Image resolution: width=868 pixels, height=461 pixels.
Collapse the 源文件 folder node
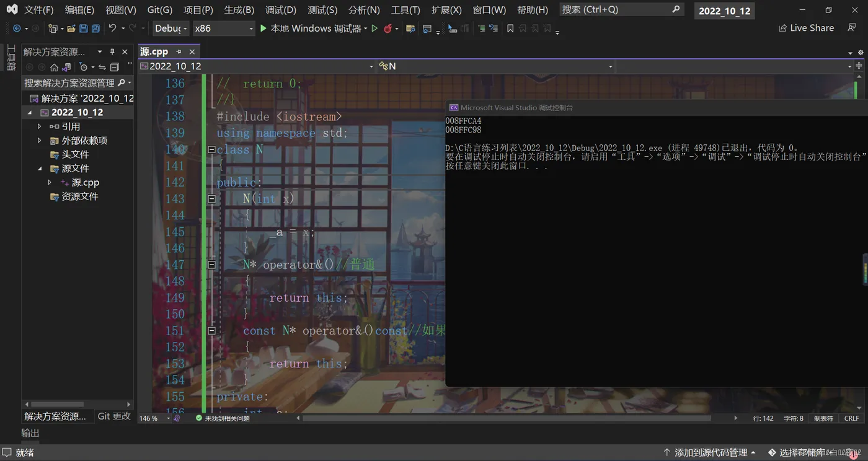click(40, 169)
